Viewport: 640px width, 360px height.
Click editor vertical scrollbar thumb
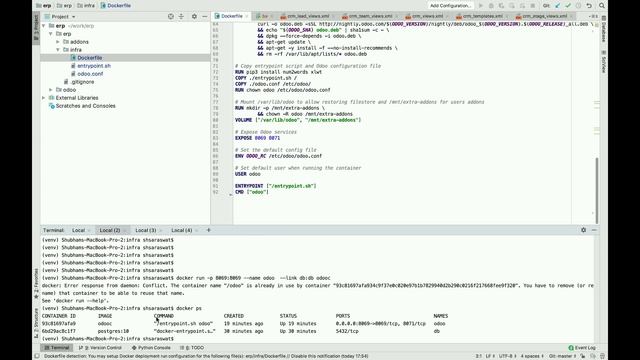[596, 190]
